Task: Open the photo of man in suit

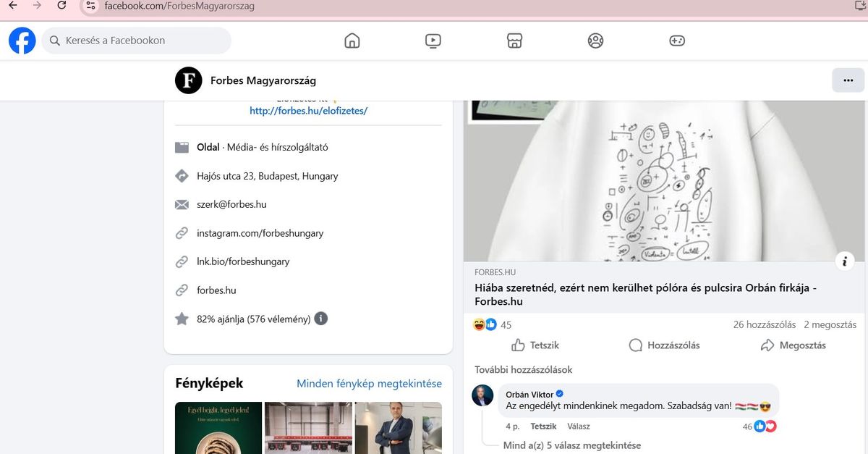Action: coord(399,428)
